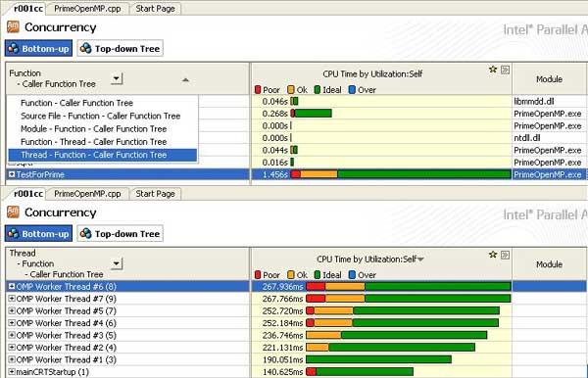Click green Ideal legend swatch in lower panel
This screenshot has height=378, width=588.
(318, 275)
